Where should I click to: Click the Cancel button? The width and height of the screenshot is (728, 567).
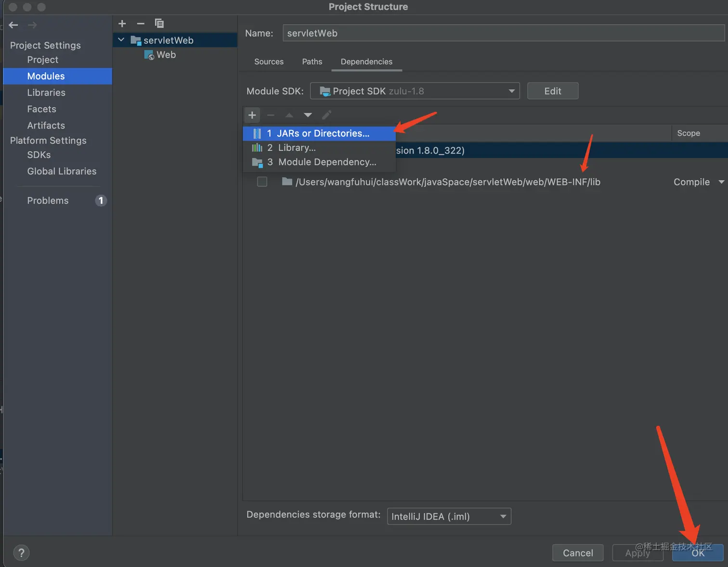[x=578, y=553]
